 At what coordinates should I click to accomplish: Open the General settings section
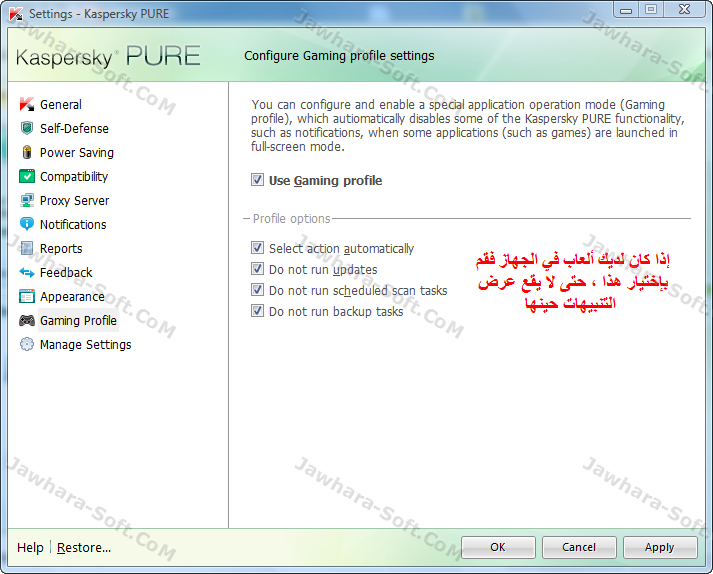click(x=61, y=105)
